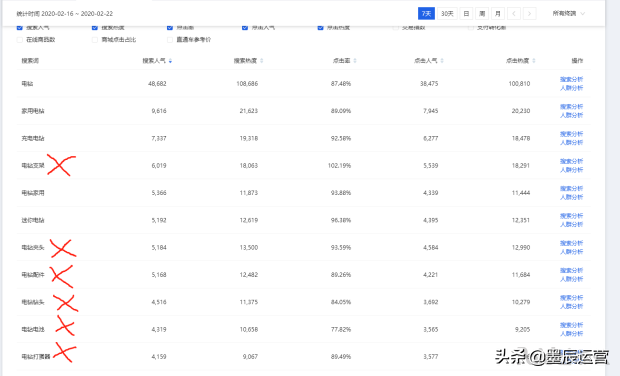Select the 30天 time range tab
This screenshot has height=376, width=620.
[447, 14]
